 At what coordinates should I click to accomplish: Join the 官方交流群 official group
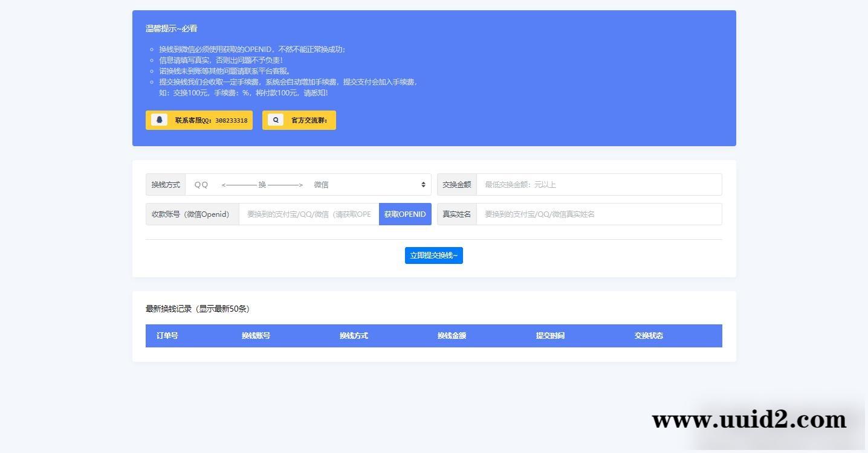(x=299, y=120)
